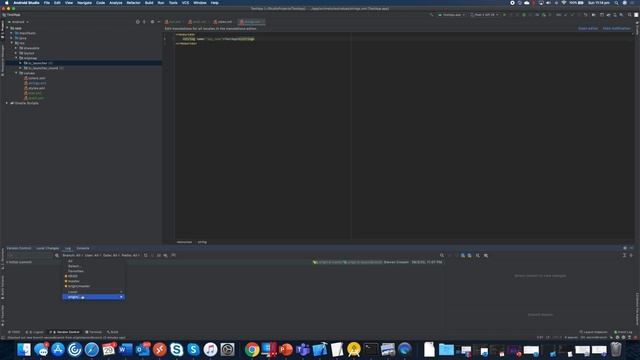The width and height of the screenshot is (640, 360).
Task: Click the VCS log search field
Action: [x=29, y=256]
